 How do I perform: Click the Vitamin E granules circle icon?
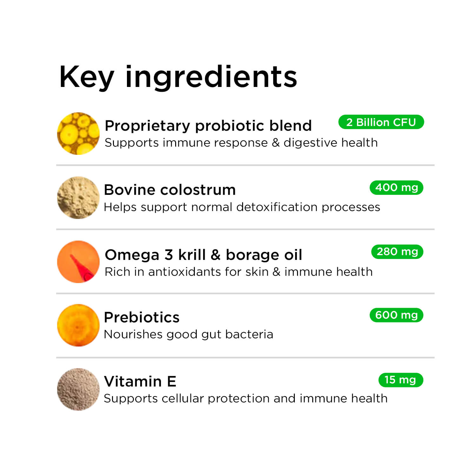78,389
